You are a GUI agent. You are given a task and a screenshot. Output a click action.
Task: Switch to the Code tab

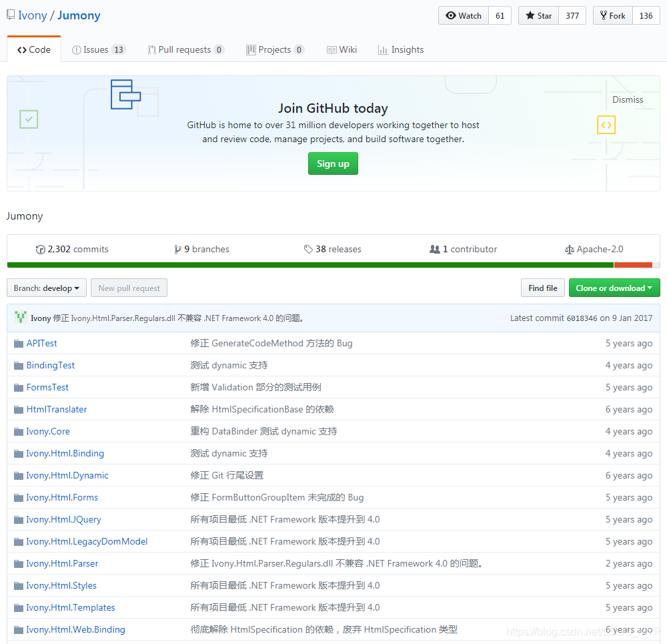click(34, 50)
